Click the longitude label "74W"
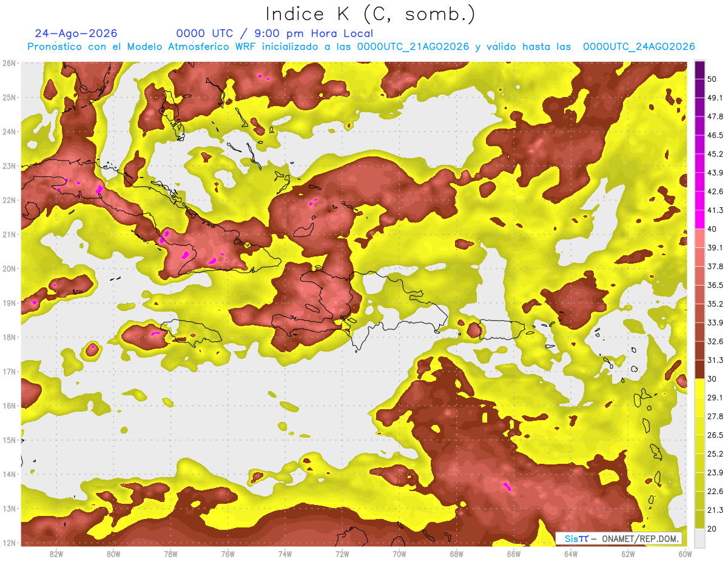Viewport: 728px width, 562px height. [285, 554]
